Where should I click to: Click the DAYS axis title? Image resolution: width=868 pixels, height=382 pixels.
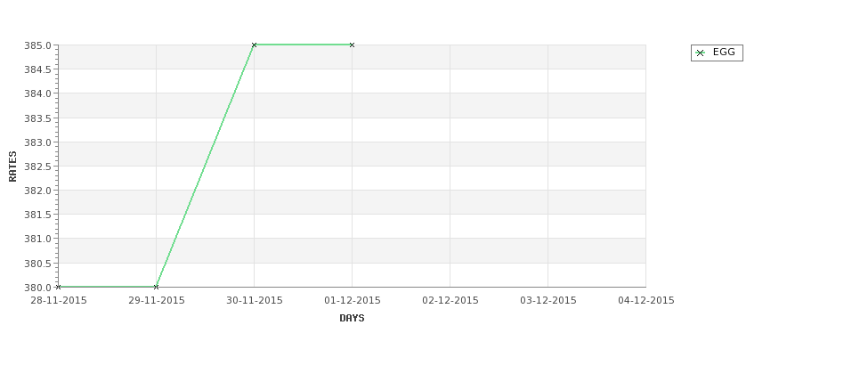point(352,319)
